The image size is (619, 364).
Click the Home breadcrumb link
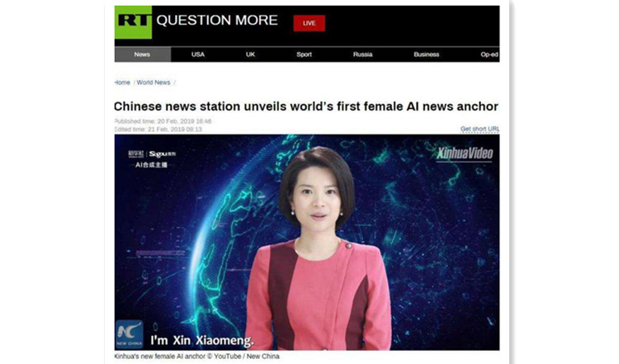[x=122, y=83]
